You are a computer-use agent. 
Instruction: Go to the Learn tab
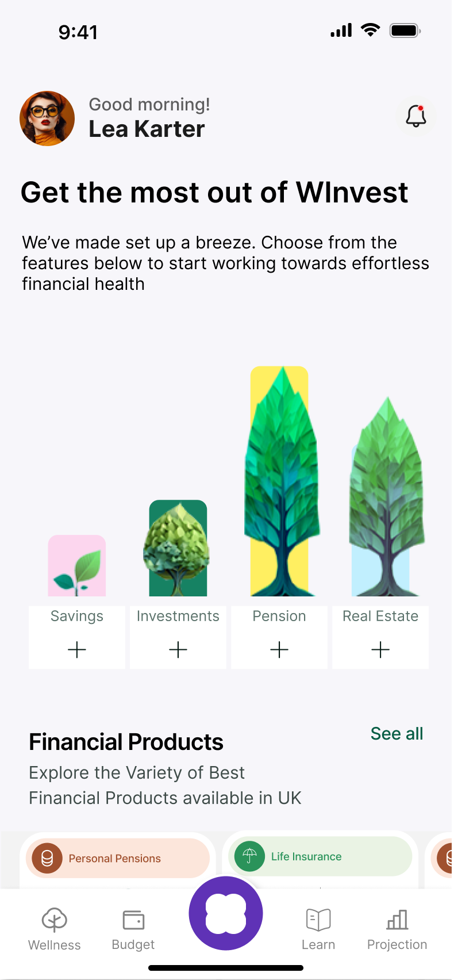coord(318,928)
